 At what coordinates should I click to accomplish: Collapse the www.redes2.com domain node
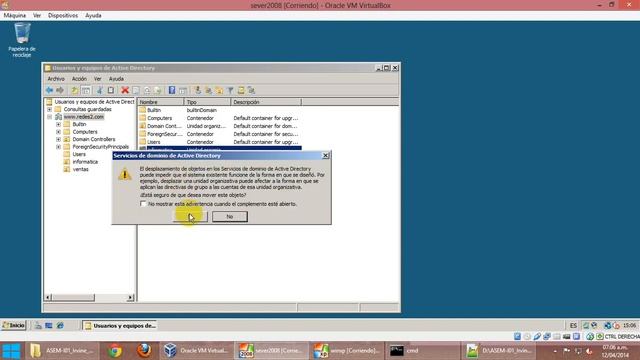[x=49, y=117]
